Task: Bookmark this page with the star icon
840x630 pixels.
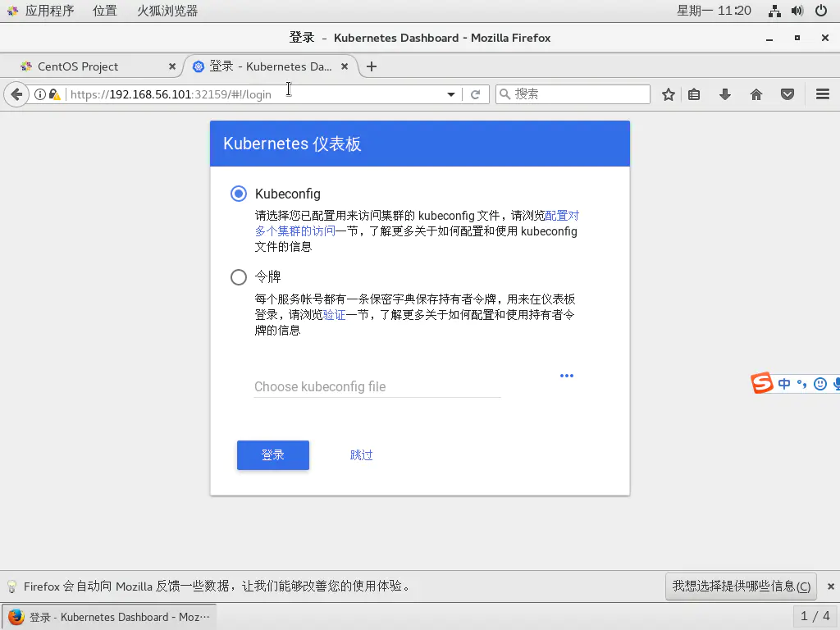Action: coord(668,95)
